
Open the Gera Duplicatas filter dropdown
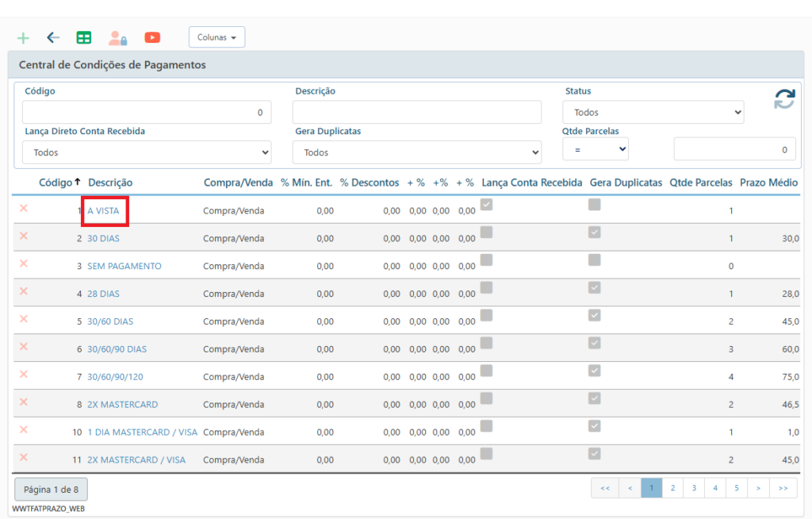[417, 152]
